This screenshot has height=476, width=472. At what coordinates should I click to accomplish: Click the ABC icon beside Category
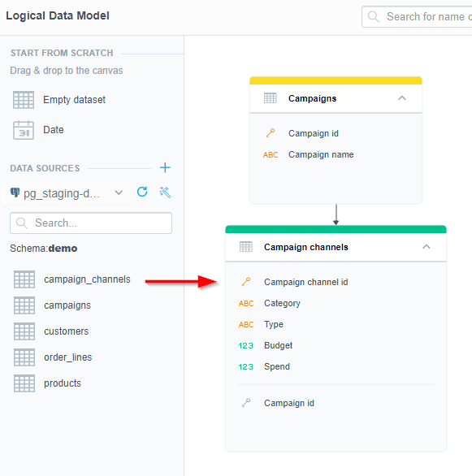pyautogui.click(x=246, y=303)
